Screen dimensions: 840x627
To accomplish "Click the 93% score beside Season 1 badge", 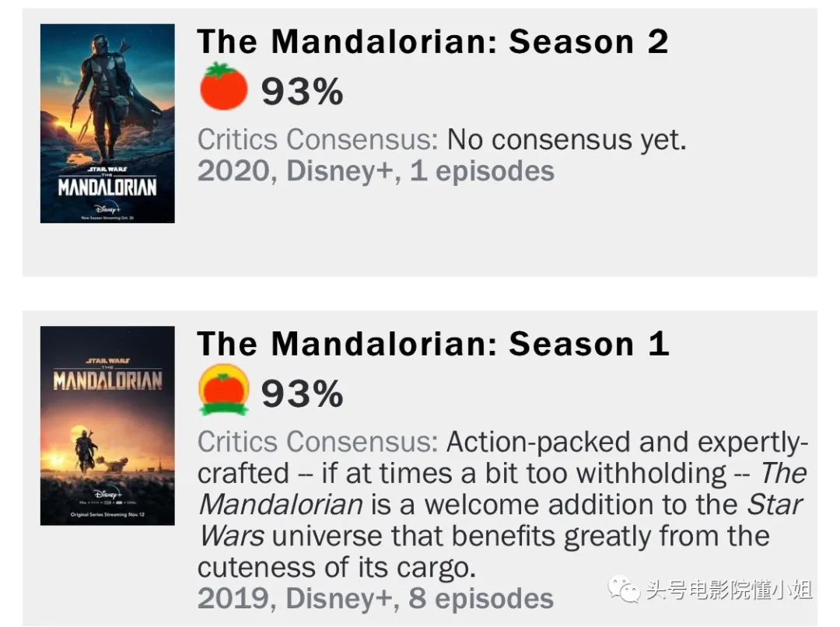I will coord(302,394).
